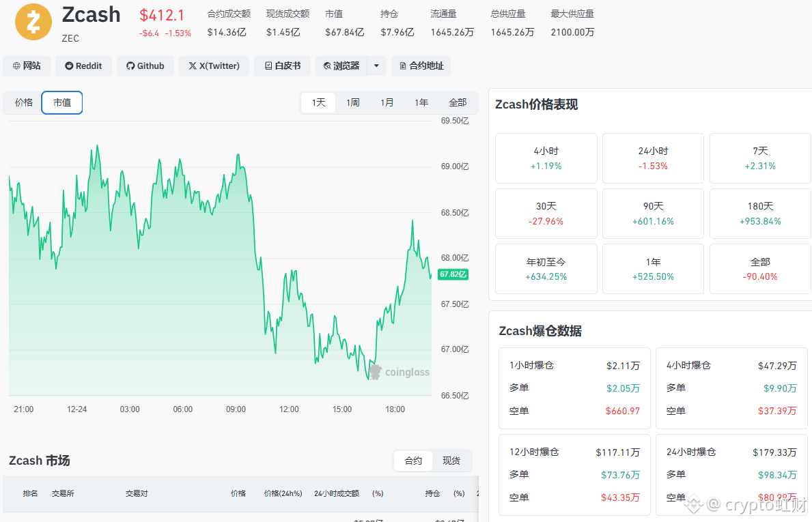Switch chart to 价格 tab
This screenshot has width=812, height=522.
pos(23,102)
